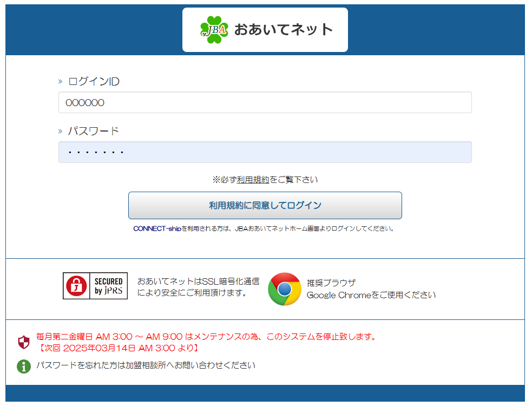532x406 pixels.
Task: Click the SECURED by JPRS badge text
Action: point(109,286)
